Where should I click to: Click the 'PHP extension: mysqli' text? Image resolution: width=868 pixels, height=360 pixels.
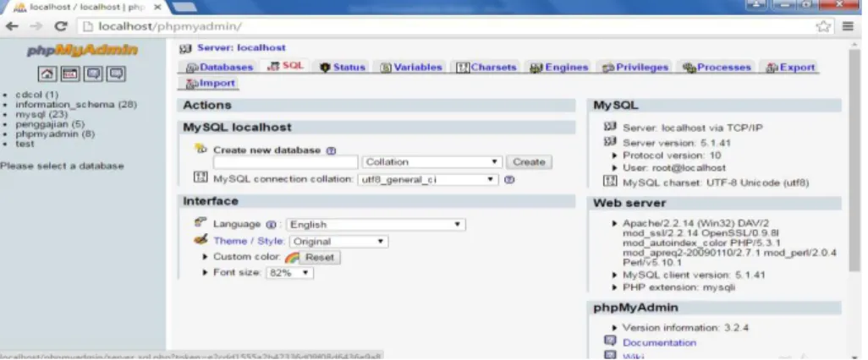pyautogui.click(x=678, y=287)
